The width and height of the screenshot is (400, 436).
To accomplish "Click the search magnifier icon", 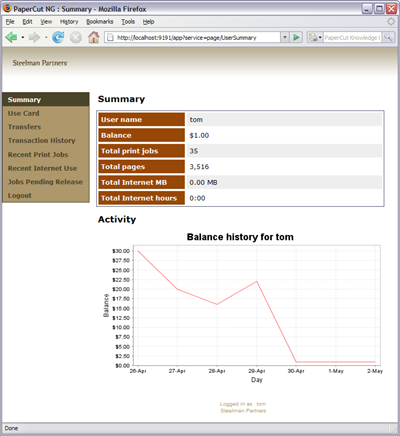I will point(388,37).
